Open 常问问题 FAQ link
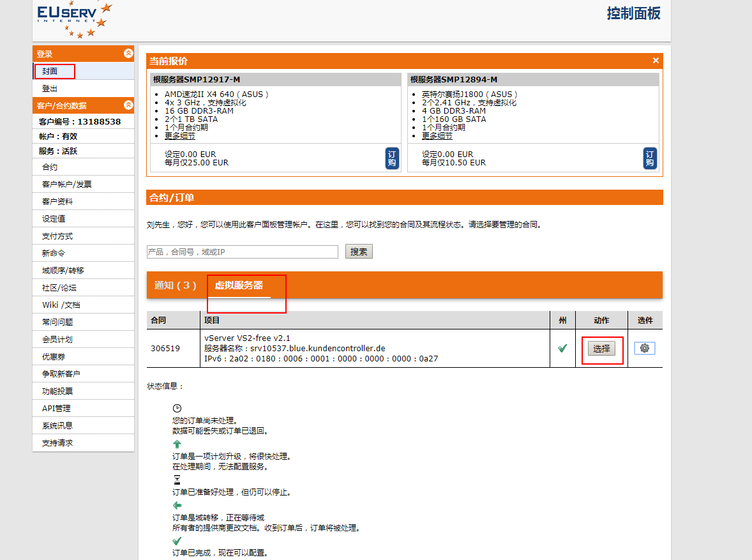Screen dimensions: 752x560 [57, 322]
